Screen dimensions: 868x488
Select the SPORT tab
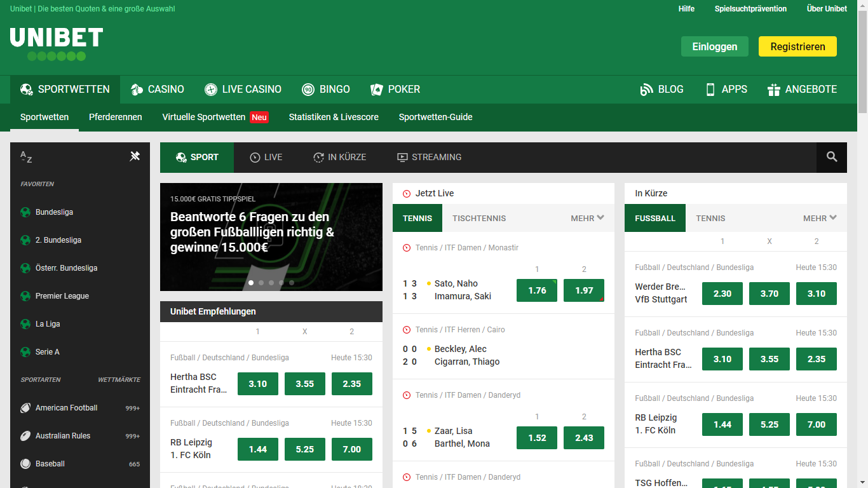click(197, 157)
